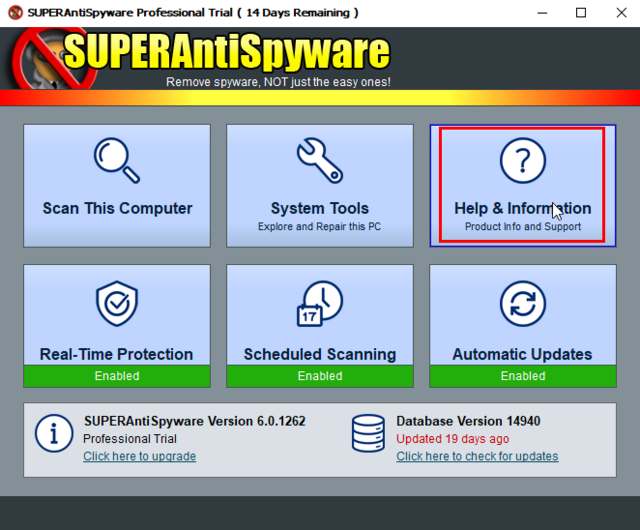Close the SUPERAntiSpyware window

pos(621,13)
